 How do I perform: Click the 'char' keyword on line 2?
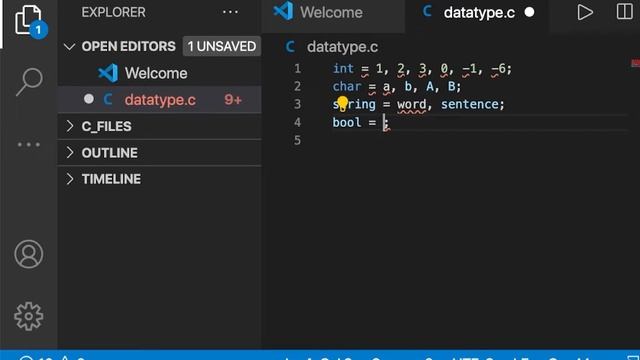pos(347,86)
